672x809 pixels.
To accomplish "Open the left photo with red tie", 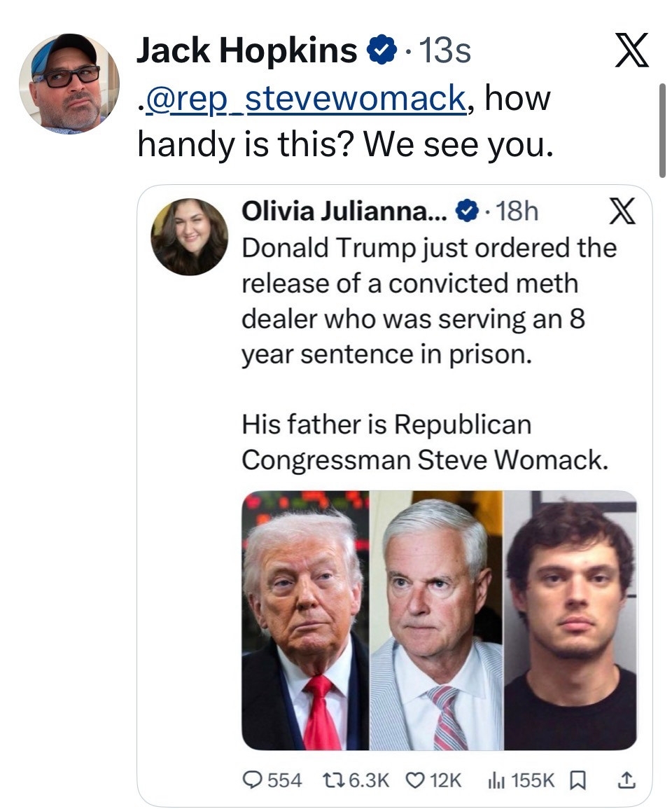I will click(x=305, y=620).
